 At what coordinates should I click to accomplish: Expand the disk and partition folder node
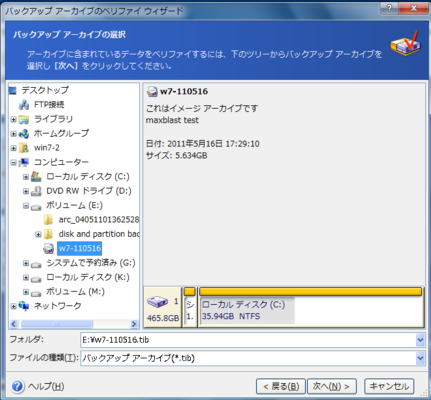38,234
